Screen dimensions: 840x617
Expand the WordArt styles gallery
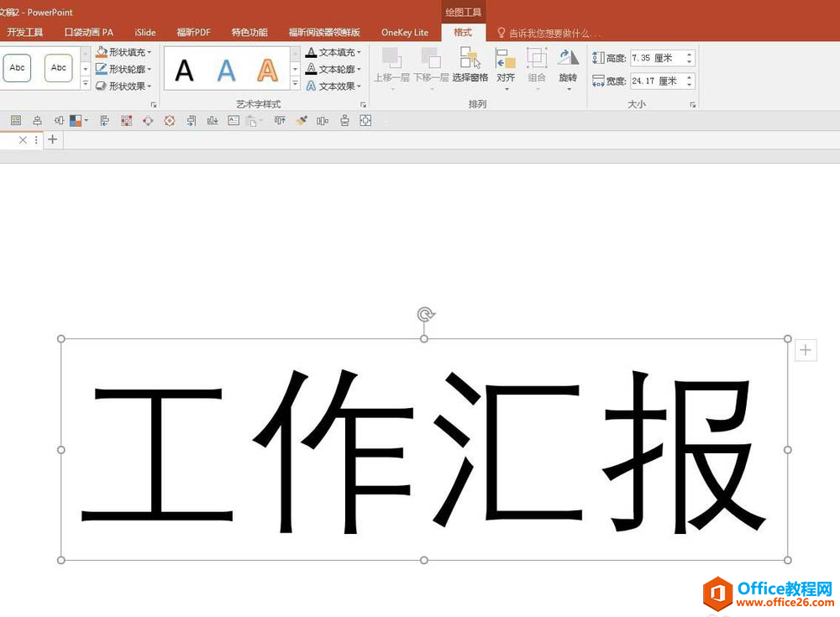coord(295,85)
